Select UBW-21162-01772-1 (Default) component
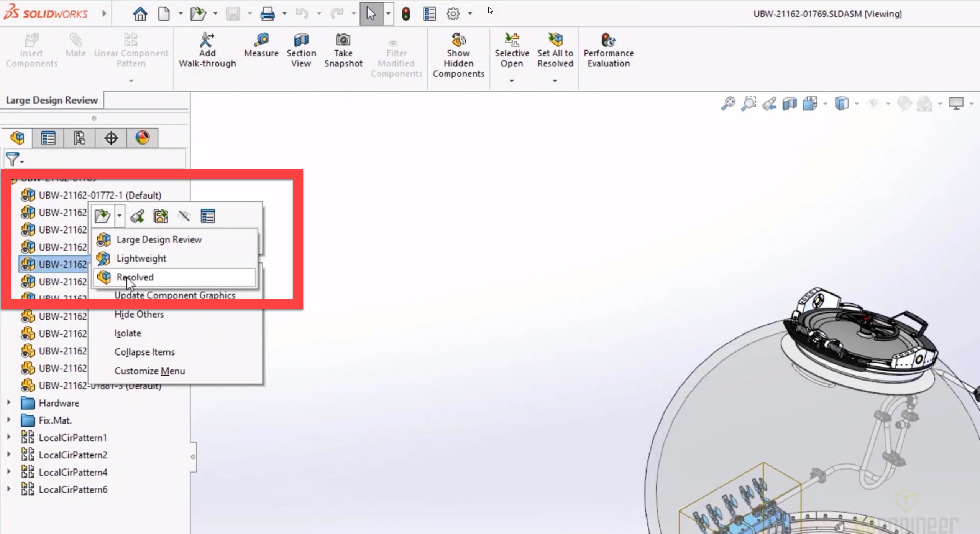The image size is (980, 534). pos(100,195)
